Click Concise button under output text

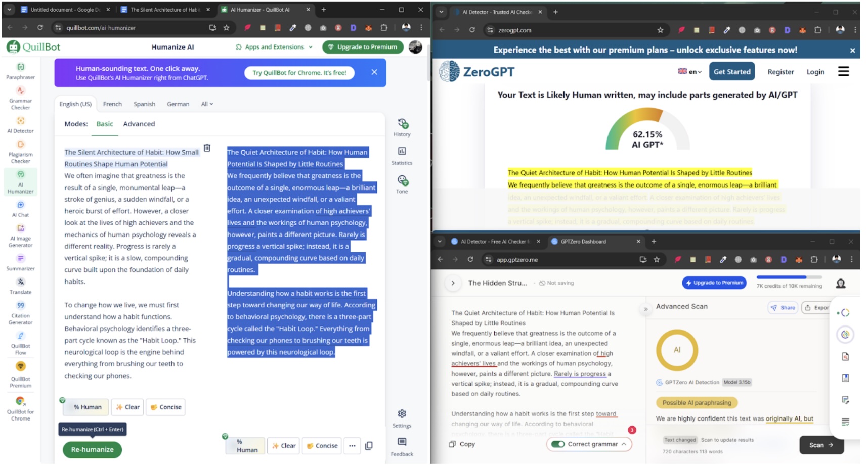[322, 446]
